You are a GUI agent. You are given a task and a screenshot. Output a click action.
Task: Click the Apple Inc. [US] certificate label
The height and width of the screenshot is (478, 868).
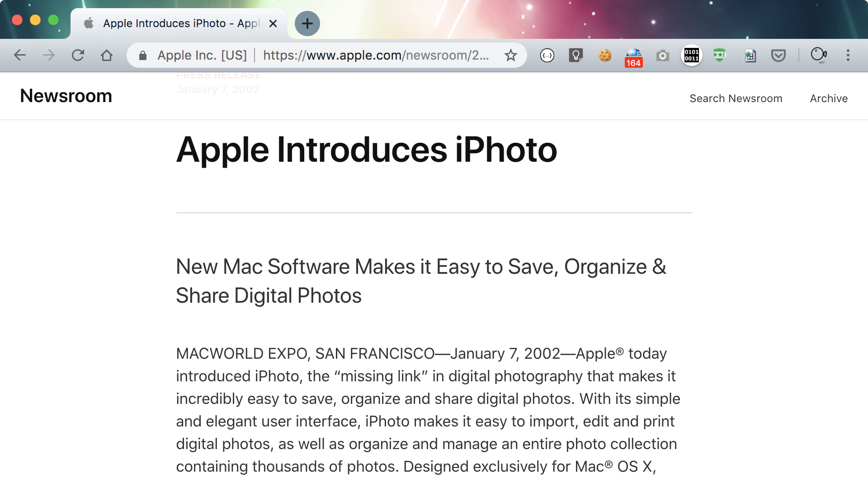202,55
